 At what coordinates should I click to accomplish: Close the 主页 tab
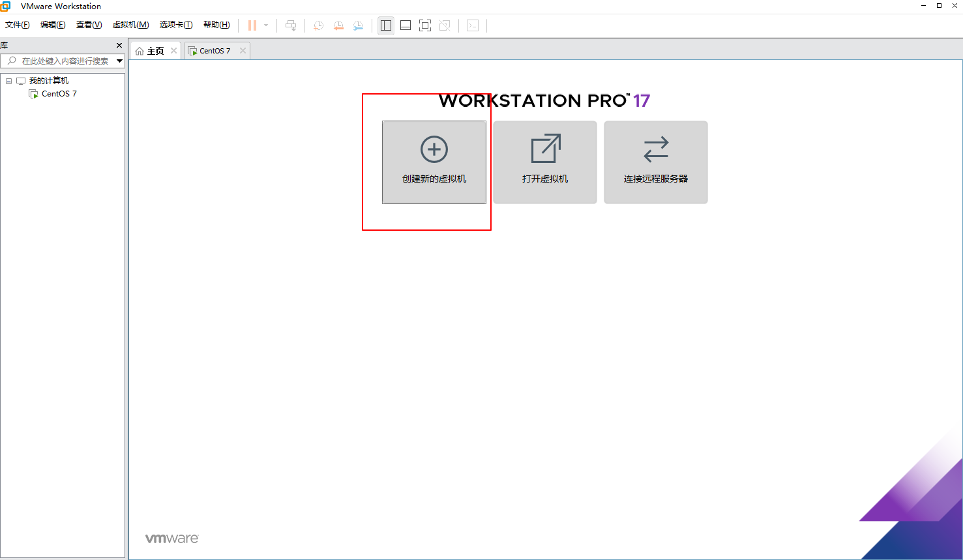[173, 50]
